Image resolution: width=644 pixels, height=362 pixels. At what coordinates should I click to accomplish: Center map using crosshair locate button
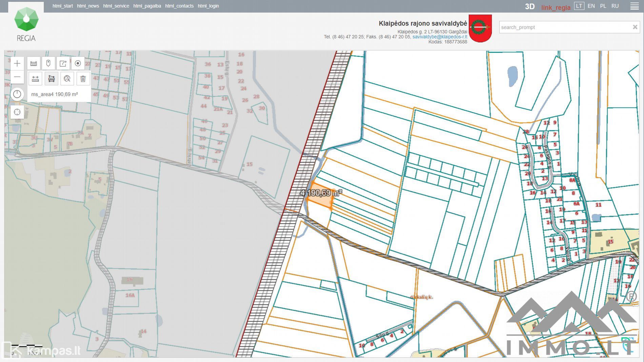[17, 112]
